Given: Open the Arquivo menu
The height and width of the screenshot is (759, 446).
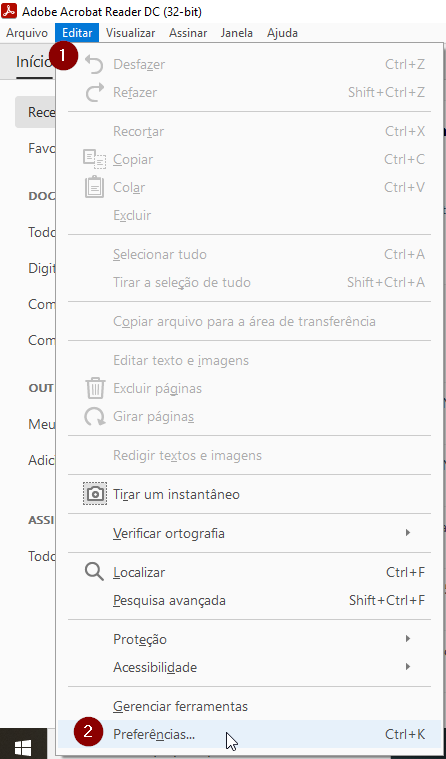Looking at the screenshot, I should point(27,33).
